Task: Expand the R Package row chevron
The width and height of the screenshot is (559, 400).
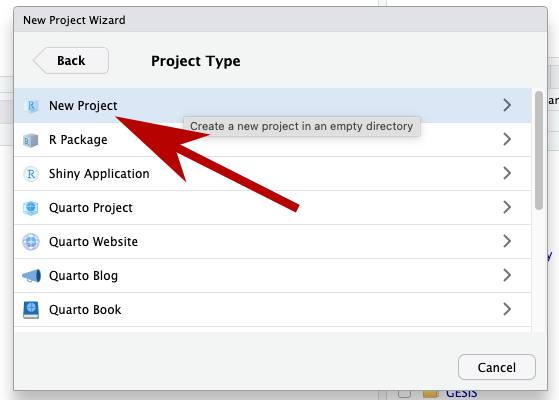Action: pos(507,139)
